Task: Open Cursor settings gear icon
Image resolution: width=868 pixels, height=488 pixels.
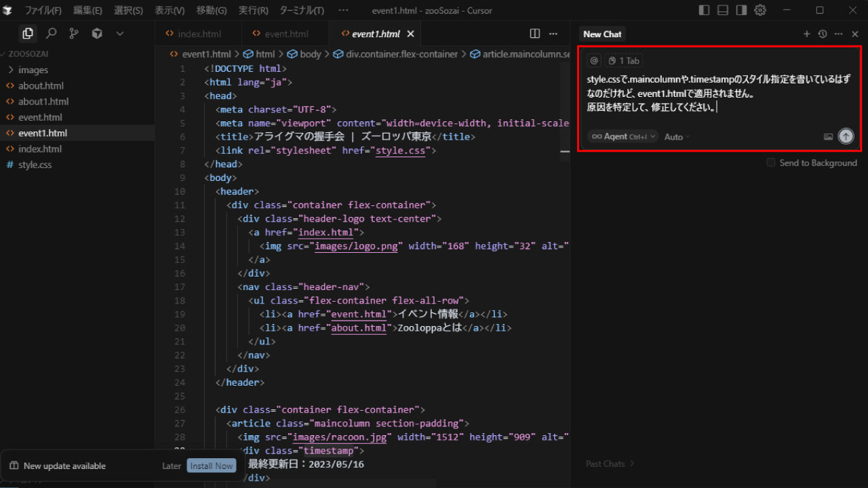Action: [x=760, y=10]
